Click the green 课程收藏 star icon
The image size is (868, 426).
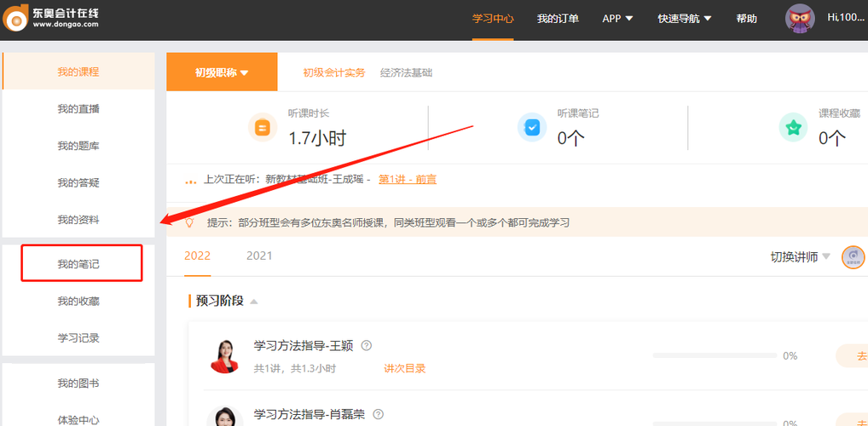[793, 128]
